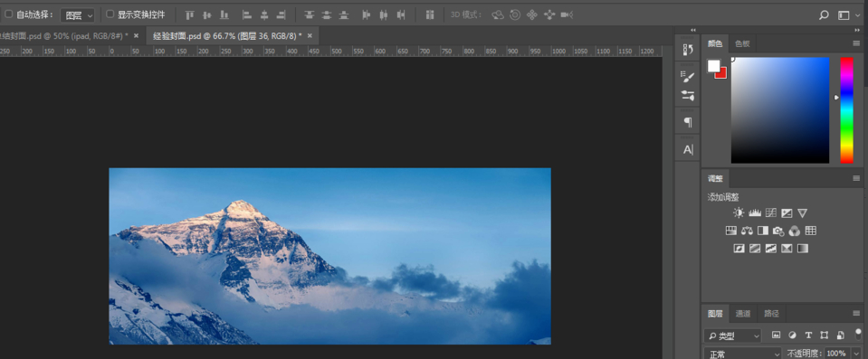868x359 pixels.
Task: Distribute vertical centers of layers
Action: (327, 15)
